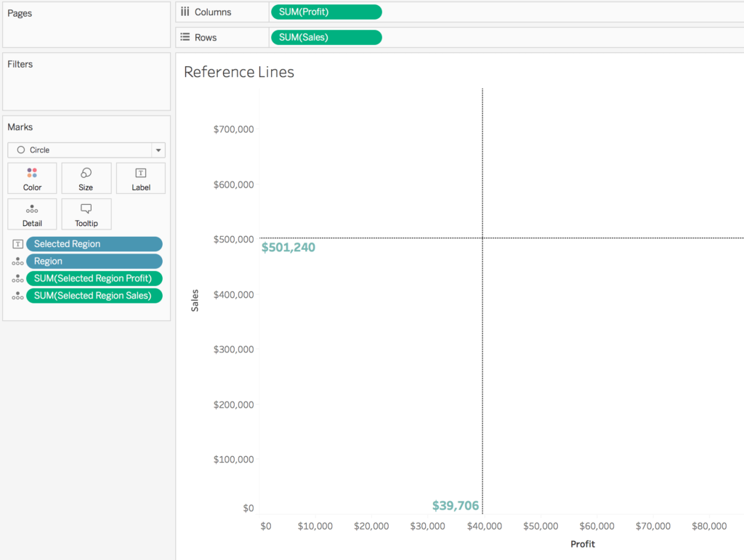Select the SUM(Sales) pill on Rows
The height and width of the screenshot is (560, 744).
326,37
